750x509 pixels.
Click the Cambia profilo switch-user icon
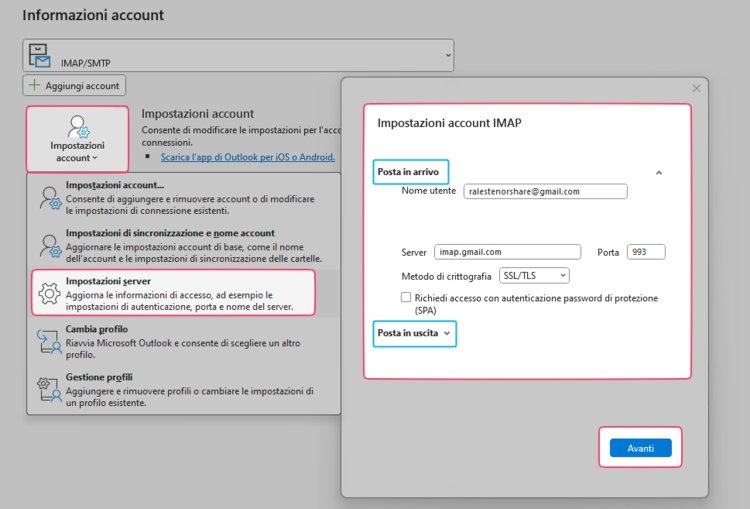coord(50,342)
